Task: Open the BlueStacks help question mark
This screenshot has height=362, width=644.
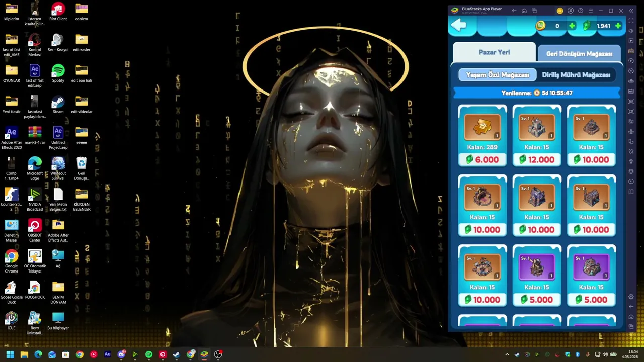Action: [x=581, y=11]
